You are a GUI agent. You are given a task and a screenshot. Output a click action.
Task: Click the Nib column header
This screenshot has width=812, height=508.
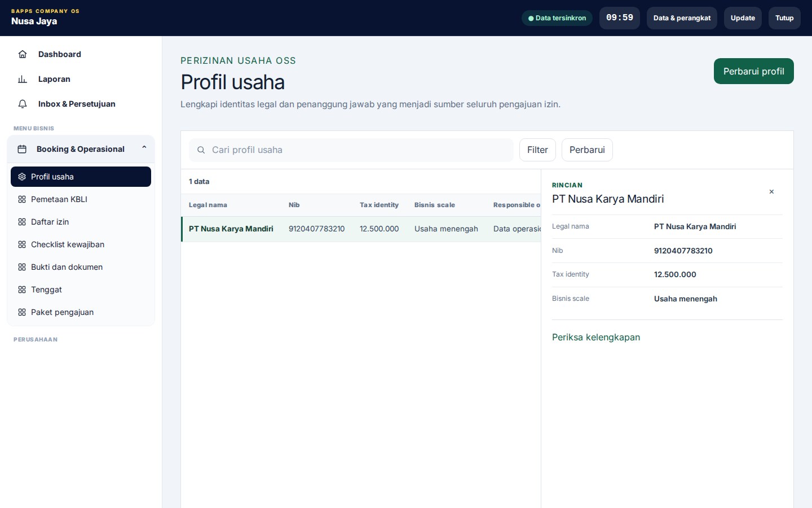tap(294, 205)
